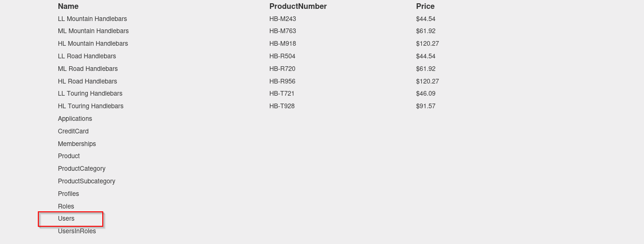The image size is (644, 244).
Task: Choose the ProductSubcategory entry
Action: [86, 181]
